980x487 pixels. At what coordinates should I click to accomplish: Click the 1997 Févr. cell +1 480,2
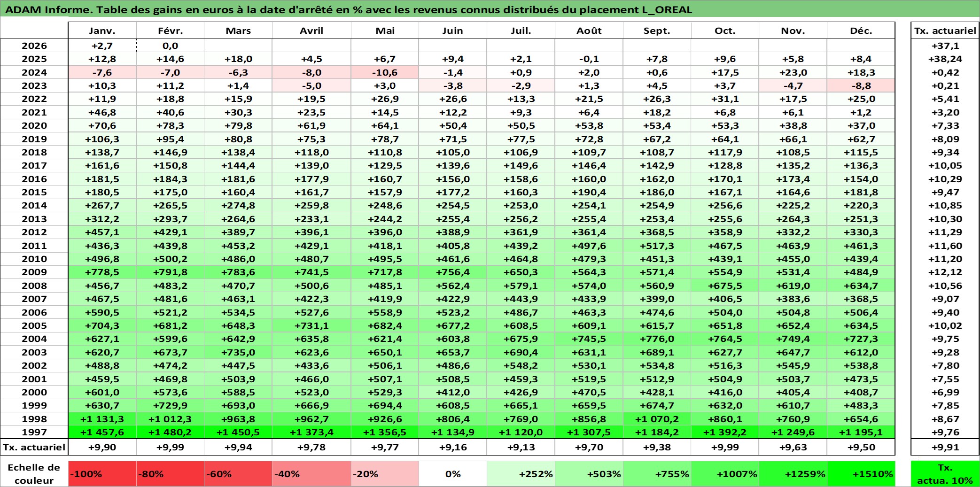[x=170, y=432]
